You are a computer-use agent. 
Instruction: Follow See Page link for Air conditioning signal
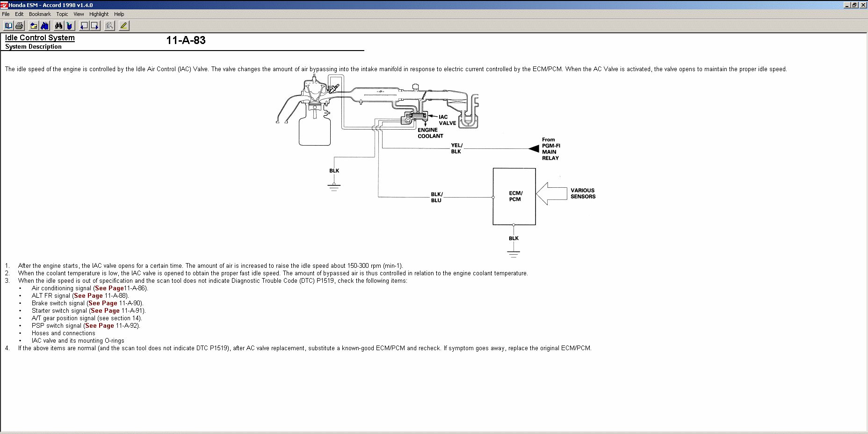coord(109,288)
